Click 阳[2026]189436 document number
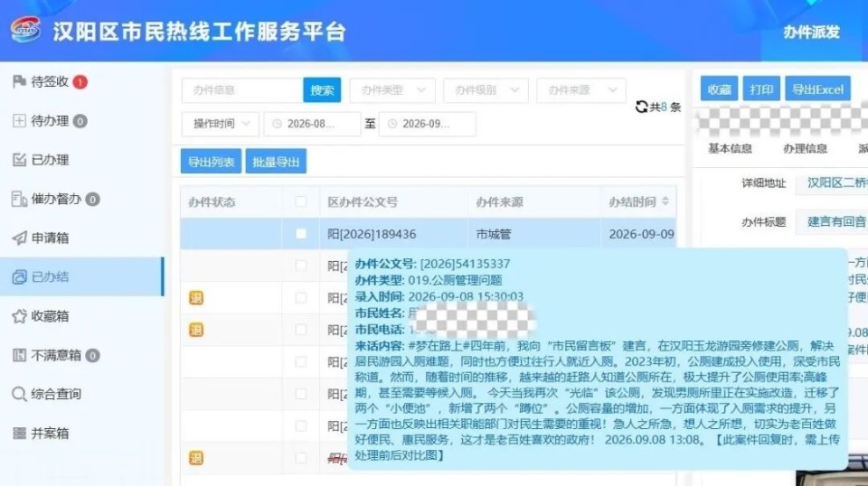The image size is (868, 486). [x=372, y=234]
